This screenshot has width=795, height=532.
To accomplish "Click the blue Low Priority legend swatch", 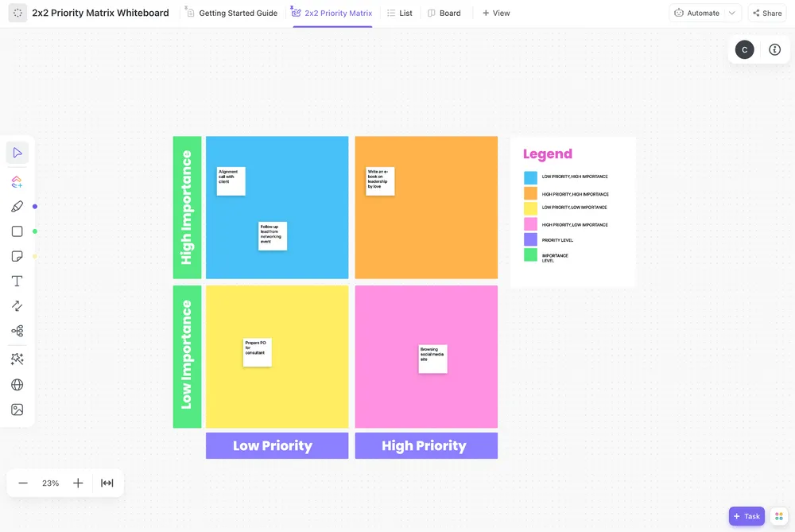I will (530, 177).
